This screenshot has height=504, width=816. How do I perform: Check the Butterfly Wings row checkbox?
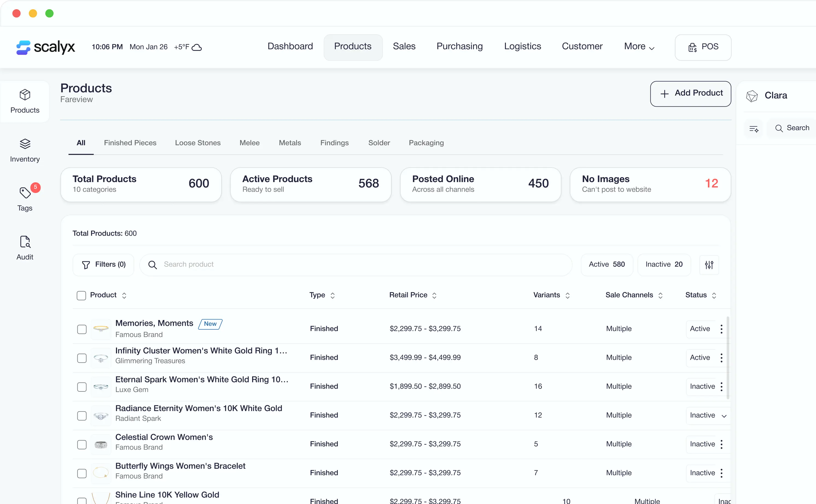[82, 473]
